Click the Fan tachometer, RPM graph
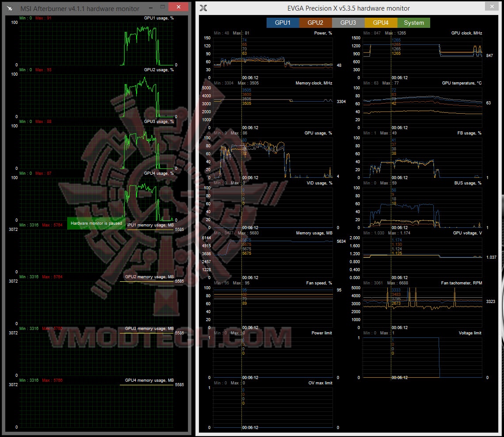This screenshot has height=437, width=504. pos(422,308)
